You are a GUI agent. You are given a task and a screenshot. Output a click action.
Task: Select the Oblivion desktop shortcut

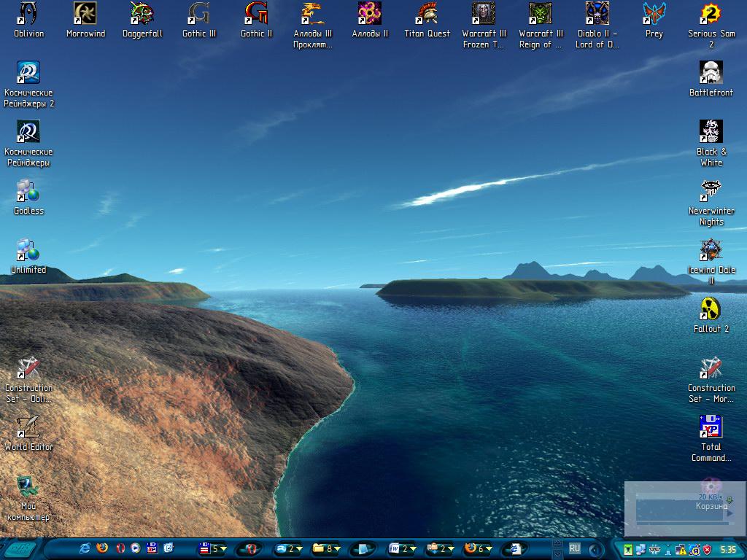(x=28, y=20)
